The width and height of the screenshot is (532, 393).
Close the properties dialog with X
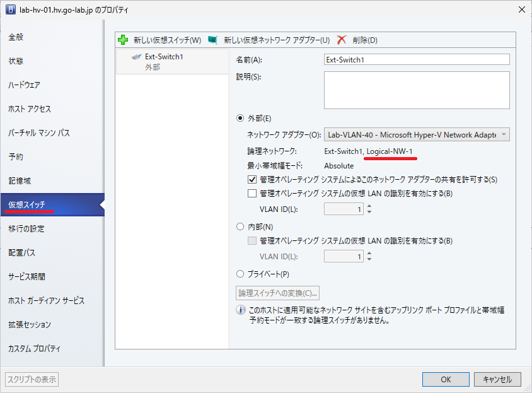[x=522, y=9]
